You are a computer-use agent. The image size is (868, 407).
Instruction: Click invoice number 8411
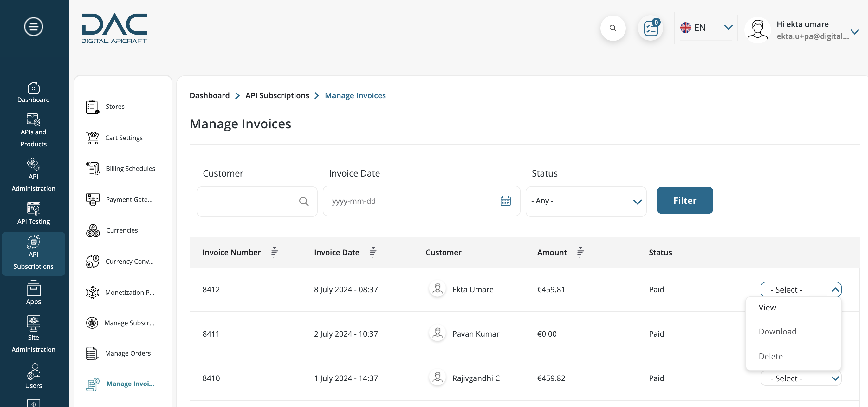click(211, 334)
